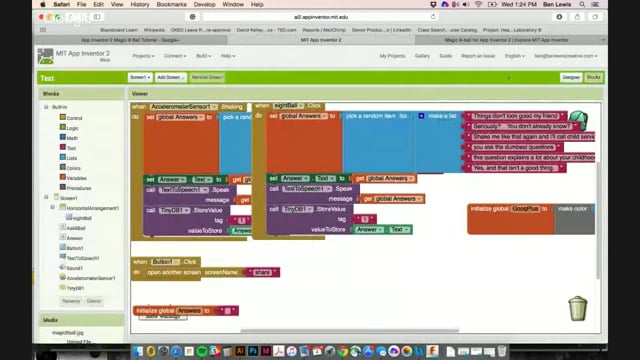Screen dimensions: 640x360
Task: Open the Gallery link
Action: 422,56
